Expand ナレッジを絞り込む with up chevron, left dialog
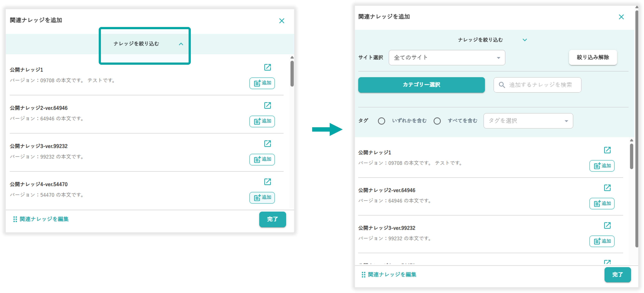The width and height of the screenshot is (644, 293). pos(181,44)
